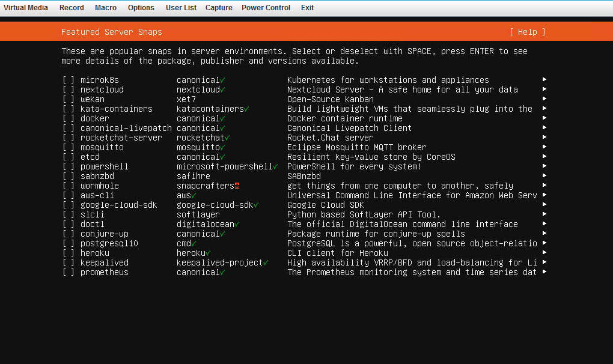Image resolution: width=613 pixels, height=364 pixels.
Task: Click verified checkmark beside keepalived-project
Action: 266,263
